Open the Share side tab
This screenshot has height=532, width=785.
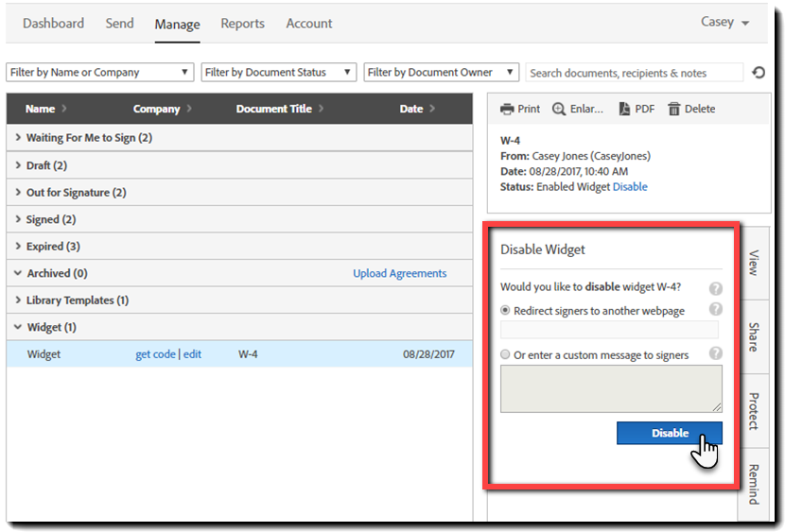pos(753,337)
